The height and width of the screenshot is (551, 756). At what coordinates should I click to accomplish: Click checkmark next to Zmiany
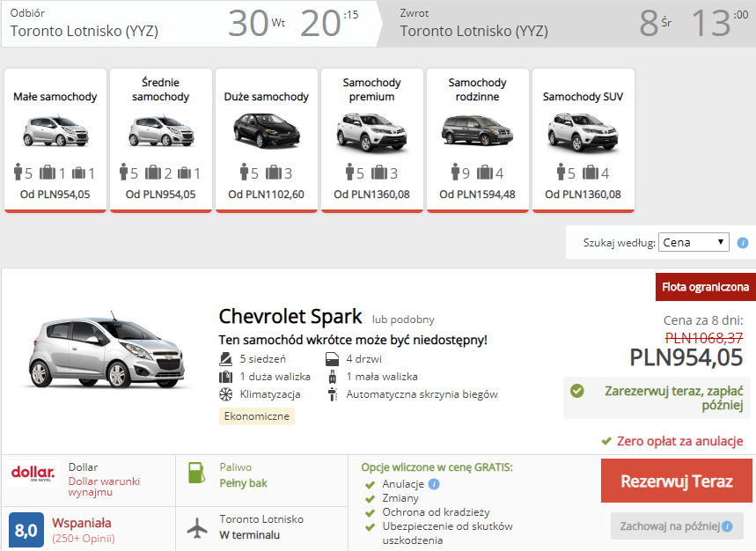point(371,499)
